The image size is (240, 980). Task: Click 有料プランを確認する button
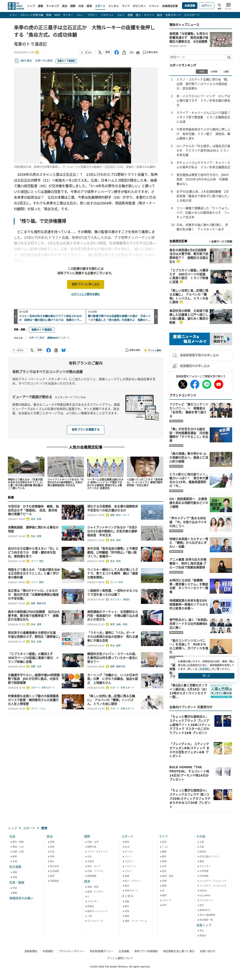[85, 429]
